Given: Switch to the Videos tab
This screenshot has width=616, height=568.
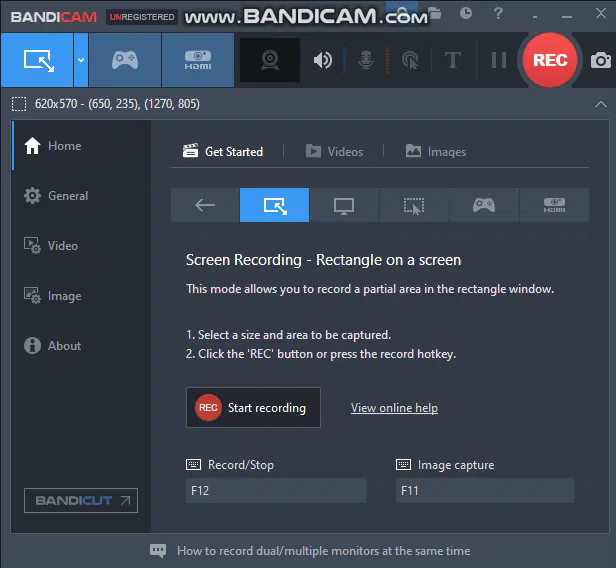Looking at the screenshot, I should (x=334, y=151).
